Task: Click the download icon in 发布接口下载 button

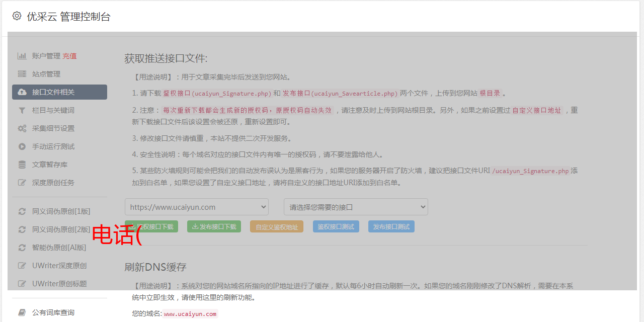Action: pos(195,227)
